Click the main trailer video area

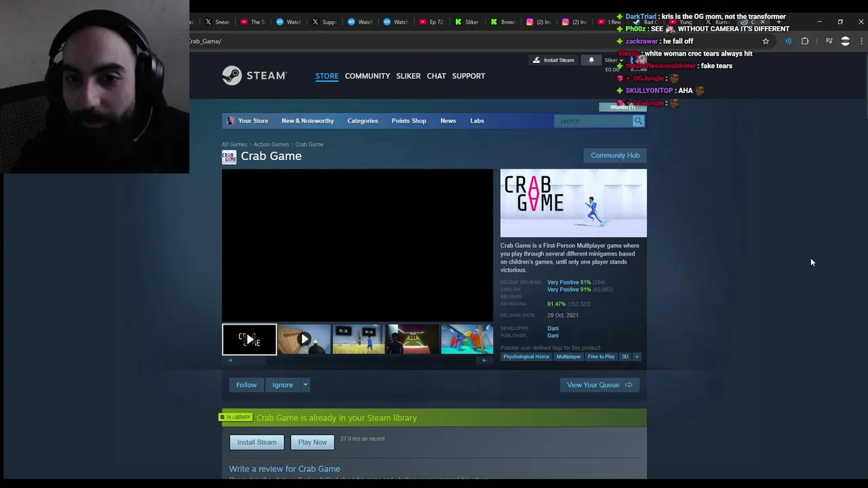coord(357,245)
